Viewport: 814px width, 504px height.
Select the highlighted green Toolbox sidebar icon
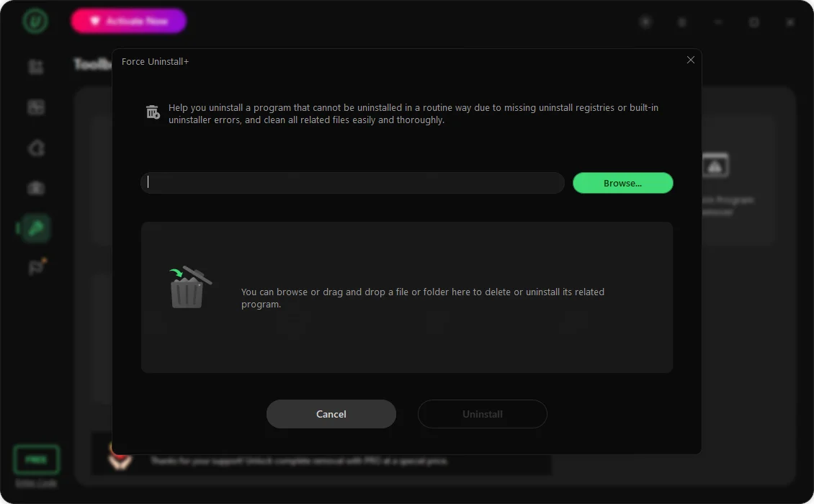36,228
